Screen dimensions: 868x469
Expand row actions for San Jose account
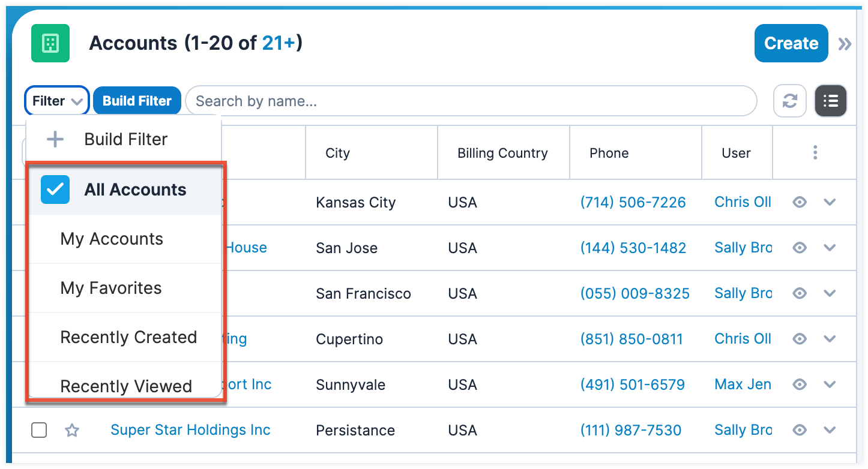coord(830,248)
